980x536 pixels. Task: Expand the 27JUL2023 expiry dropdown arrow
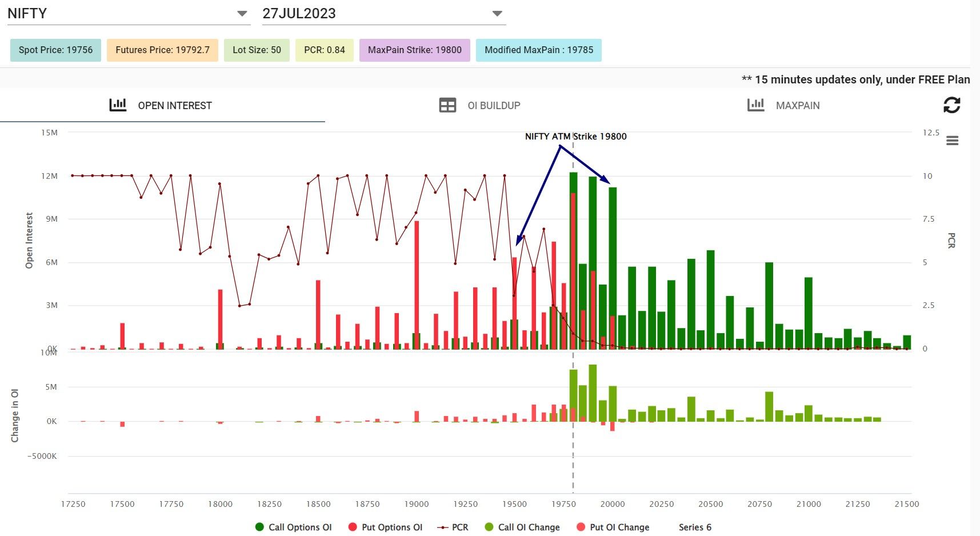497,13
